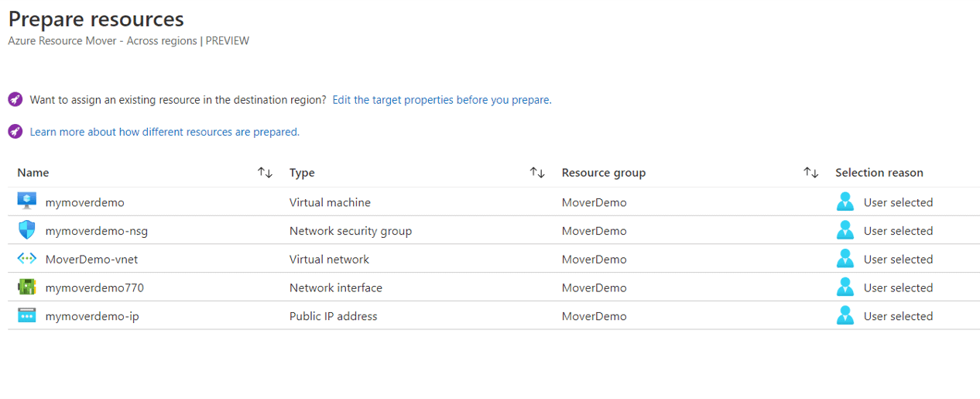980x399 pixels.
Task: Click the Selection reason column header
Action: [879, 173]
